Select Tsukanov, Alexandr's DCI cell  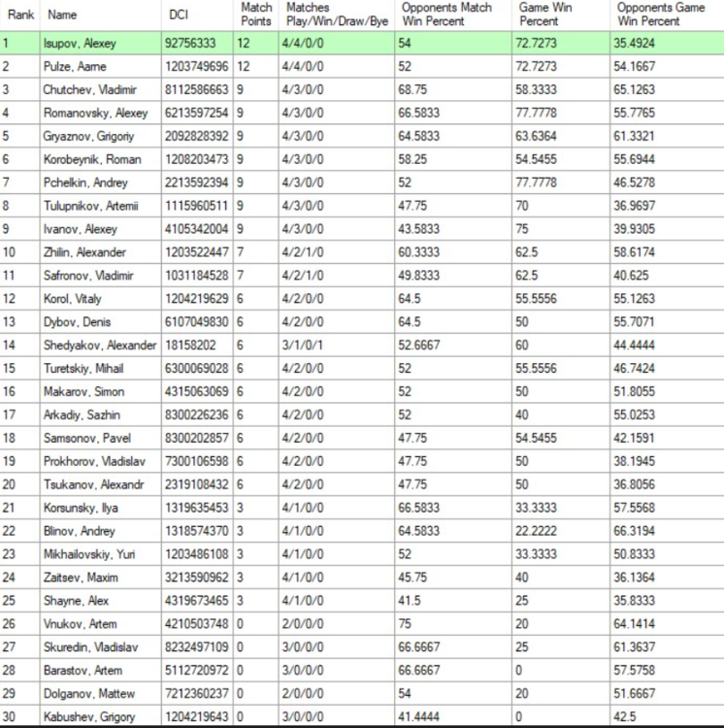click(x=198, y=484)
